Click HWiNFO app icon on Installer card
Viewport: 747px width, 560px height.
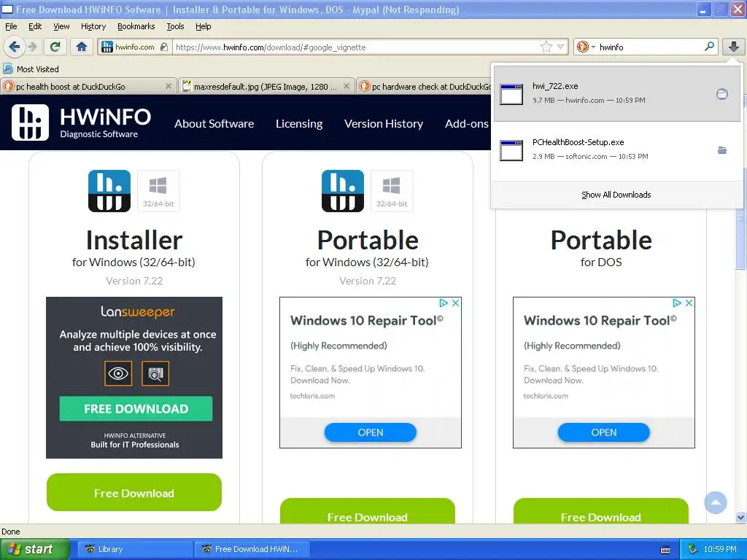point(109,191)
